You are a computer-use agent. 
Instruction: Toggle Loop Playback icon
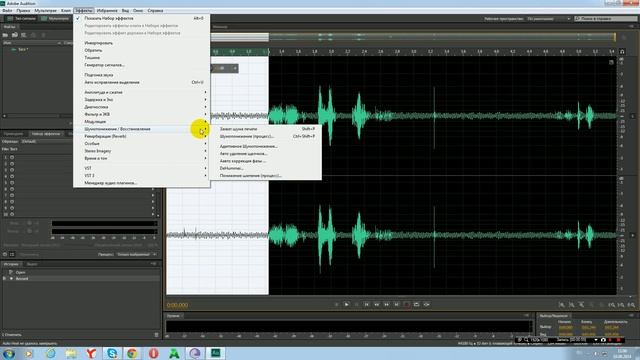(x=416, y=304)
